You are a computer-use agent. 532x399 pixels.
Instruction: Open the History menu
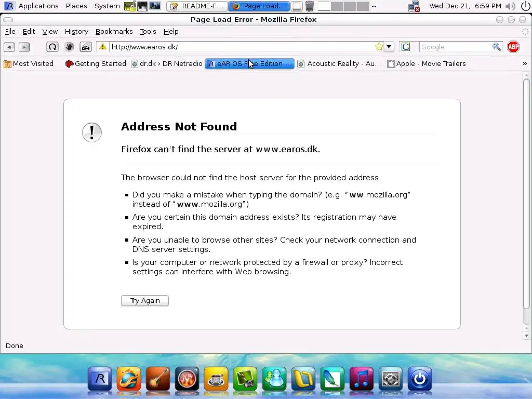76,32
